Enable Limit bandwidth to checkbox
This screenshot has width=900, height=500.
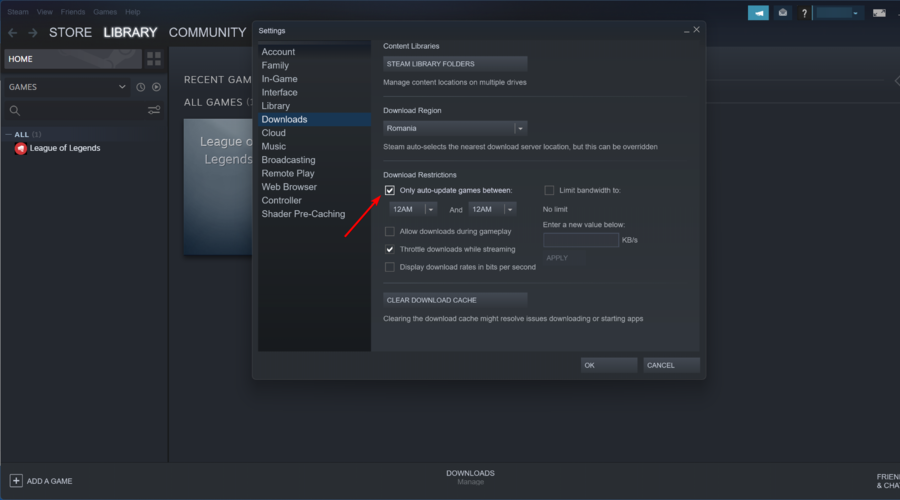[x=549, y=190]
